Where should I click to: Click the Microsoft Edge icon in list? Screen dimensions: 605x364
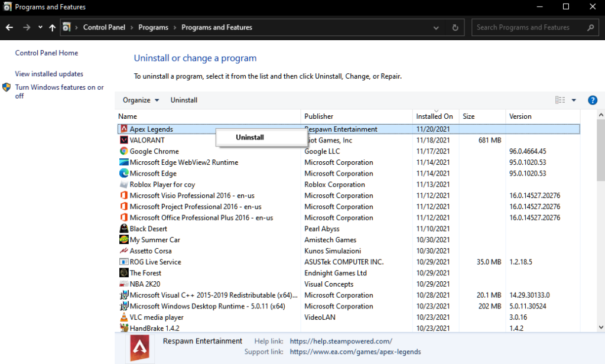124,173
